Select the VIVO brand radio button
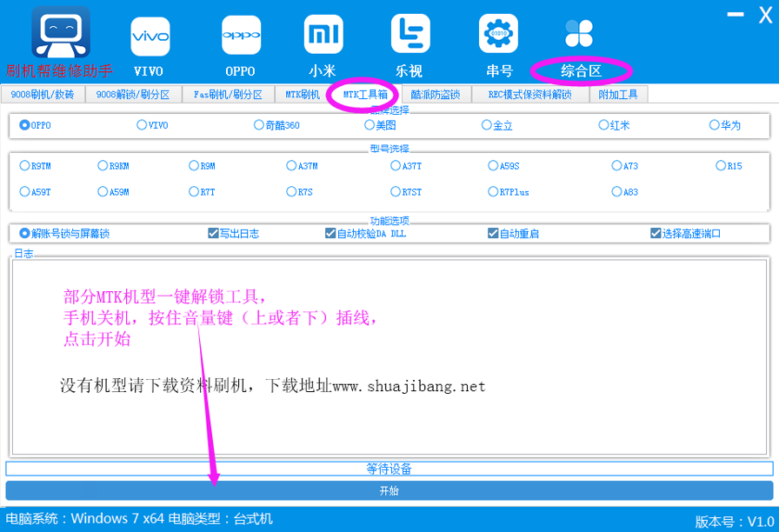 142,125
